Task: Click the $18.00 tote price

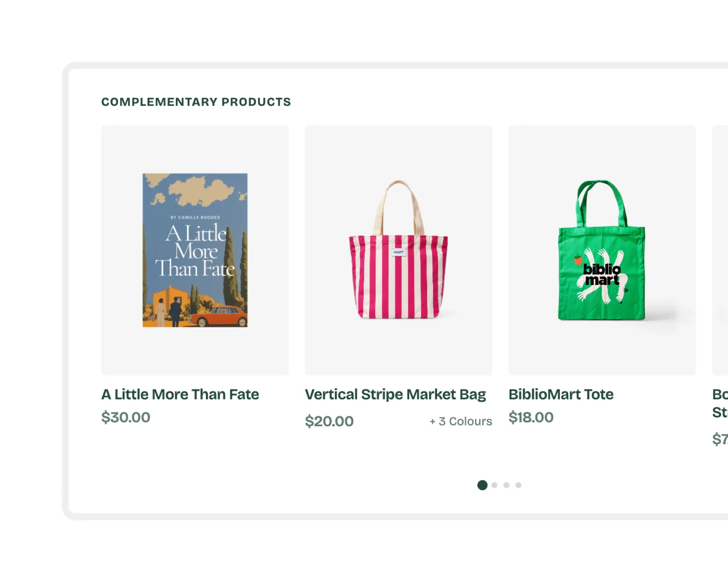Action: [531, 417]
